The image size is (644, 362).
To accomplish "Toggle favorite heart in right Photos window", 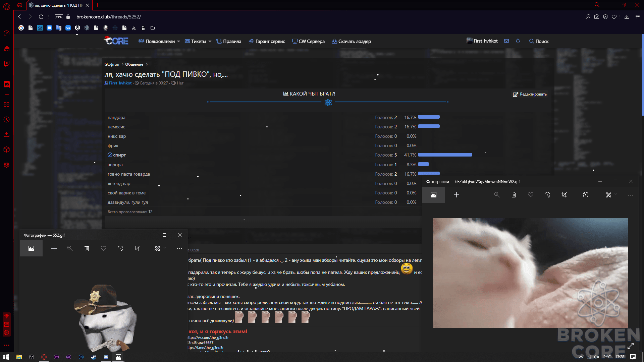I will tap(531, 195).
